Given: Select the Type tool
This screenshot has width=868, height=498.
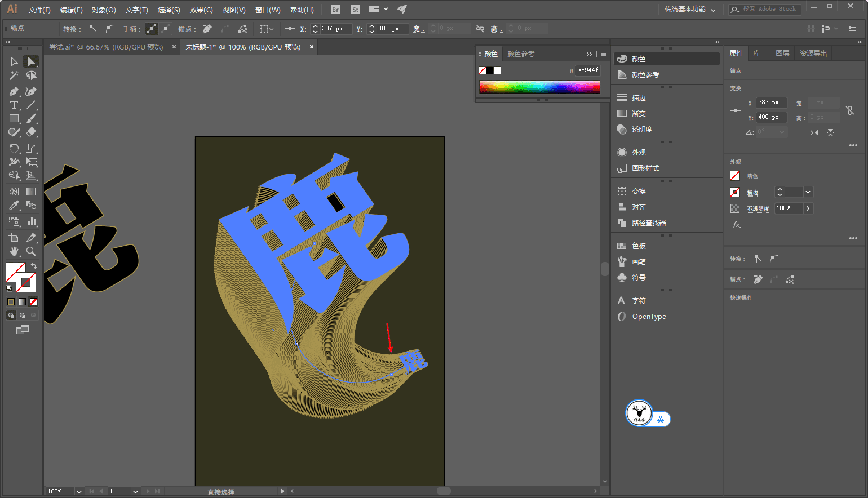Looking at the screenshot, I should pyautogui.click(x=14, y=105).
